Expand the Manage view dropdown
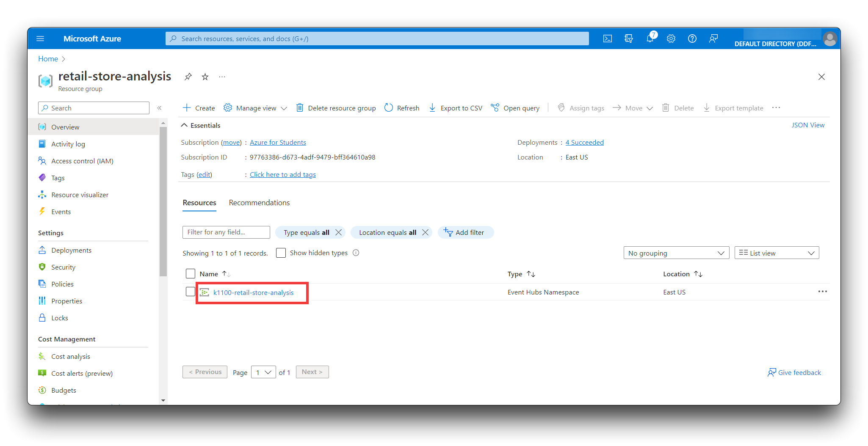The image size is (868, 446). (x=255, y=108)
